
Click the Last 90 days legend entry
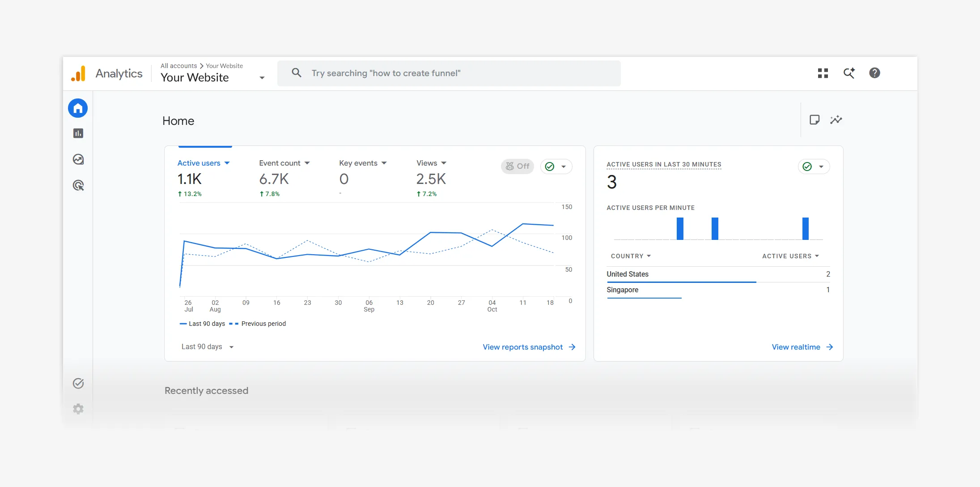click(202, 324)
